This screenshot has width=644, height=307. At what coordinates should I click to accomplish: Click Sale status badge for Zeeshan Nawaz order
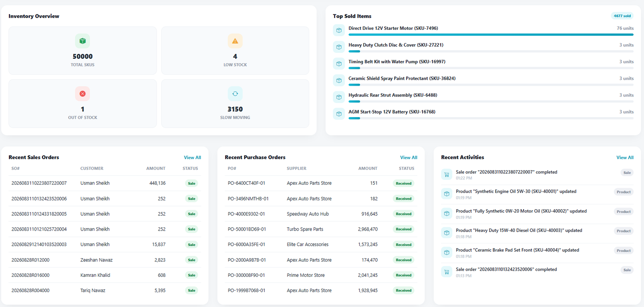[192, 260]
